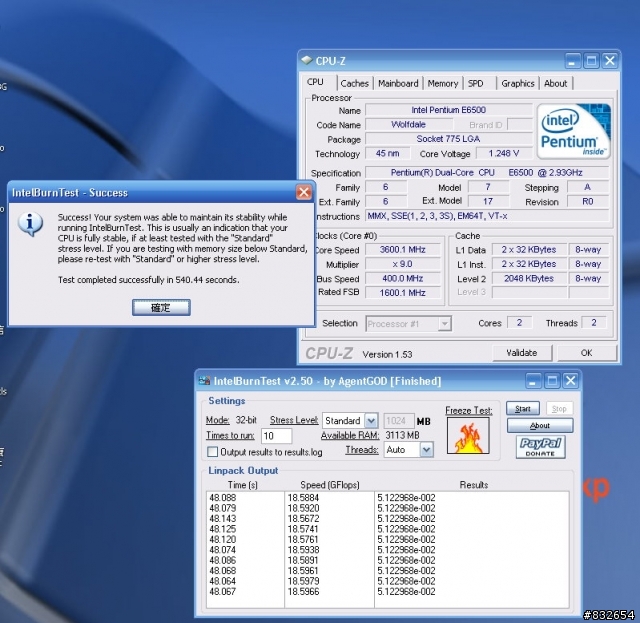Click the Start button in IntelBurnTest
The height and width of the screenshot is (623, 640).
(x=523, y=408)
